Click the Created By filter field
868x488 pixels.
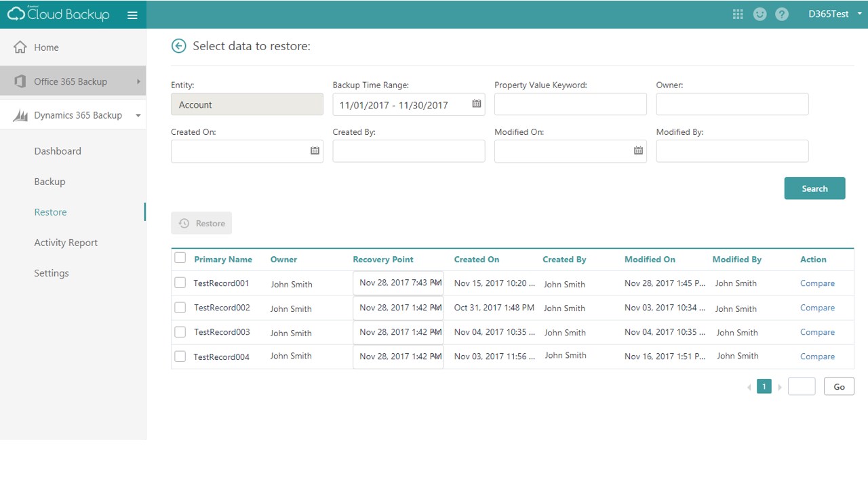point(409,151)
